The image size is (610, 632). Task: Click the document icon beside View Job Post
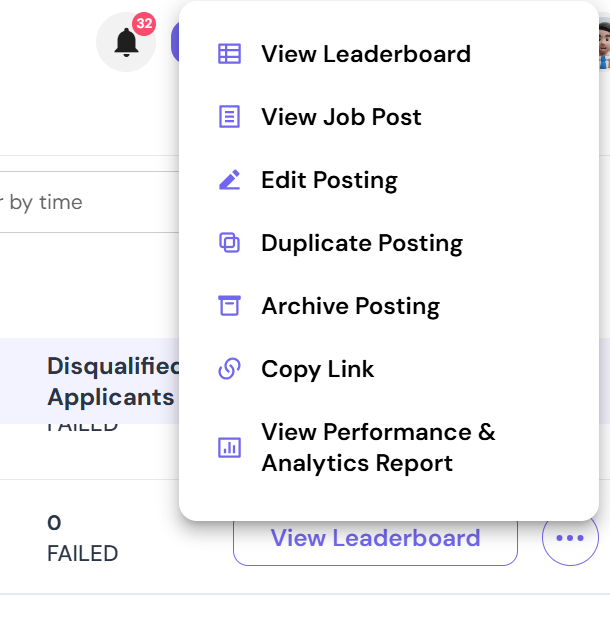[x=229, y=116]
